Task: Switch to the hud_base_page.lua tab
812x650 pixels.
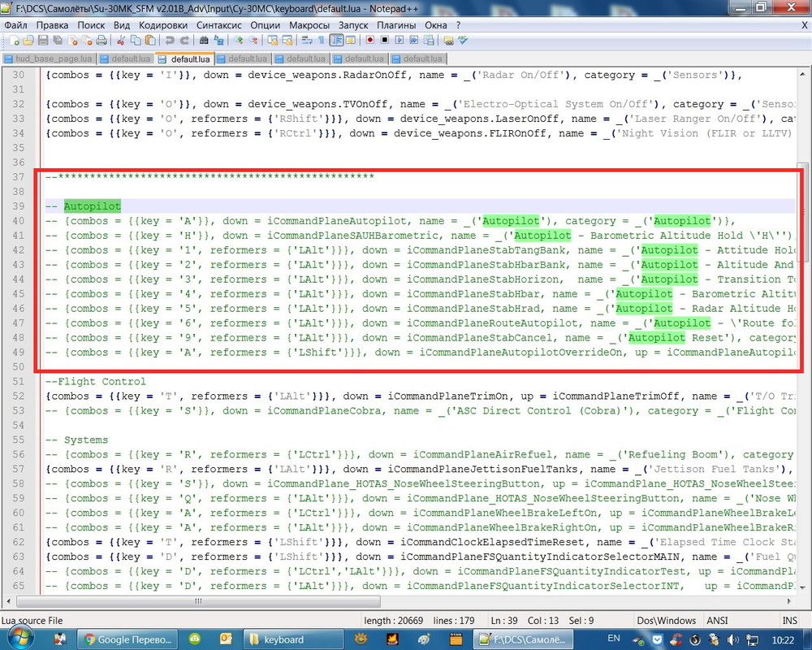Action: tap(49, 58)
